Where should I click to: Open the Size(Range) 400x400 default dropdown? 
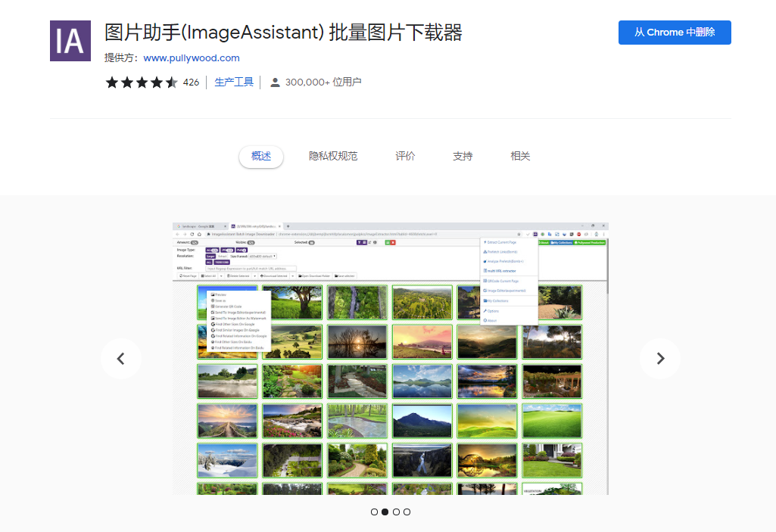[262, 256]
